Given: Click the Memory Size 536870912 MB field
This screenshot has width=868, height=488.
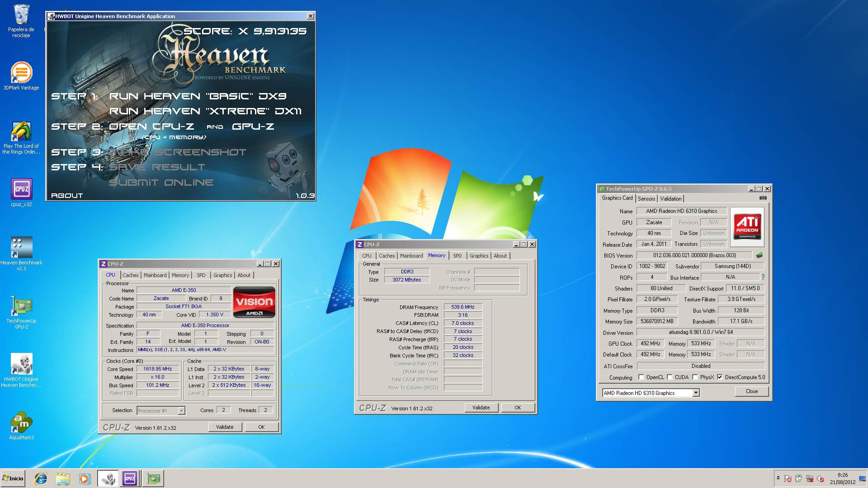Looking at the screenshot, I should tap(657, 322).
